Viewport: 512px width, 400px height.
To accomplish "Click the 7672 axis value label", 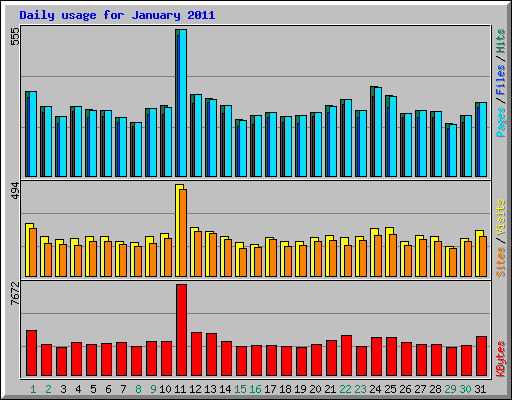I will tap(15, 293).
